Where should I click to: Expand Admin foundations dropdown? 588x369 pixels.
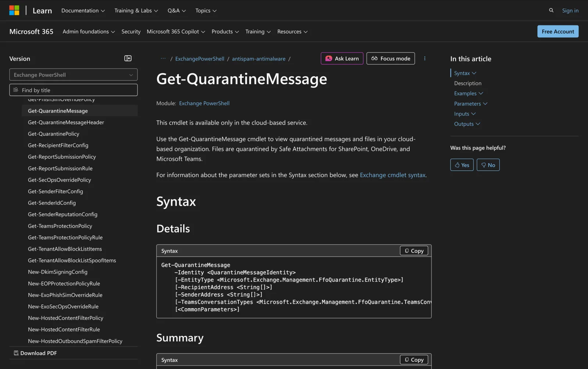89,32
